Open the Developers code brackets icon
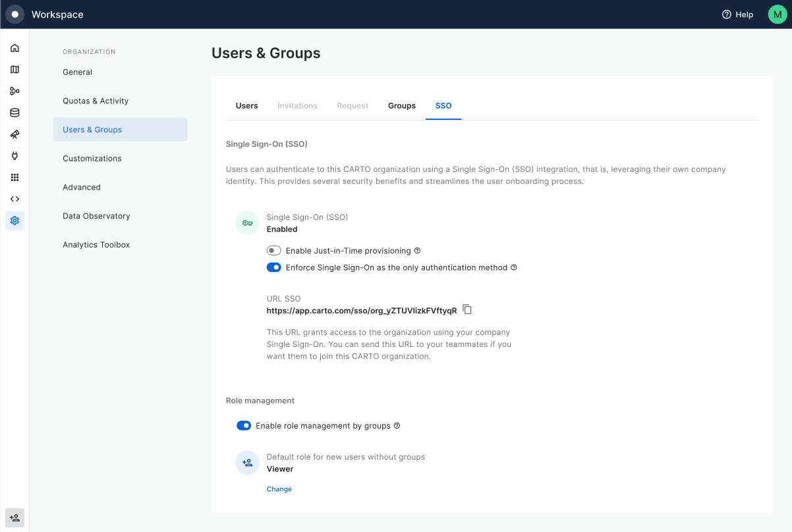The image size is (792, 532). (x=14, y=199)
